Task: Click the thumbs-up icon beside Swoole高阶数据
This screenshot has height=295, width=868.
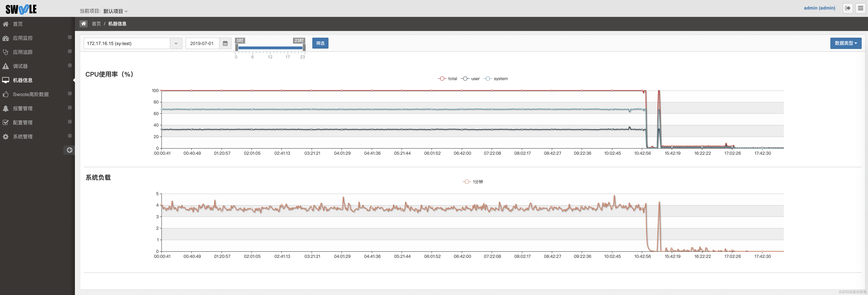Action: [5, 94]
